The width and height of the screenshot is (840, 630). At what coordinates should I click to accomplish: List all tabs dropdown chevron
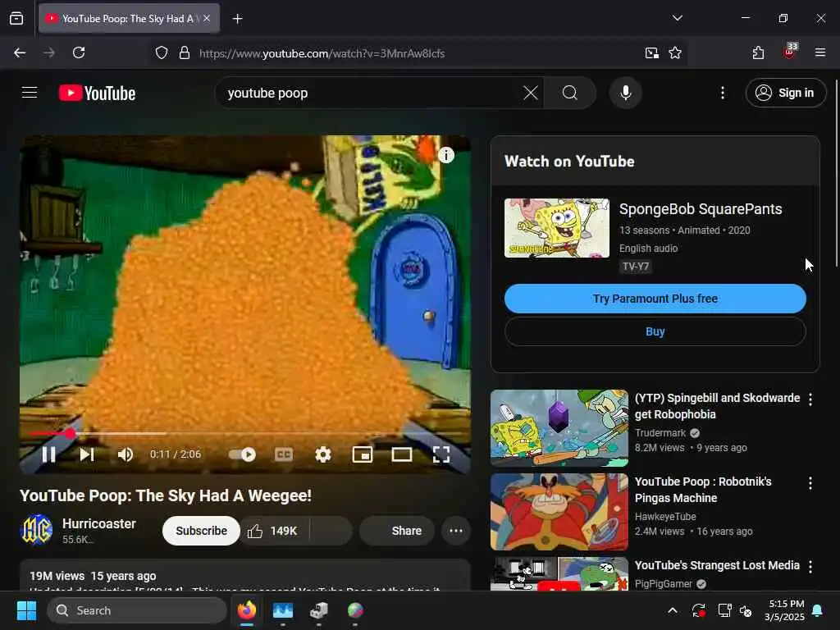pyautogui.click(x=677, y=18)
